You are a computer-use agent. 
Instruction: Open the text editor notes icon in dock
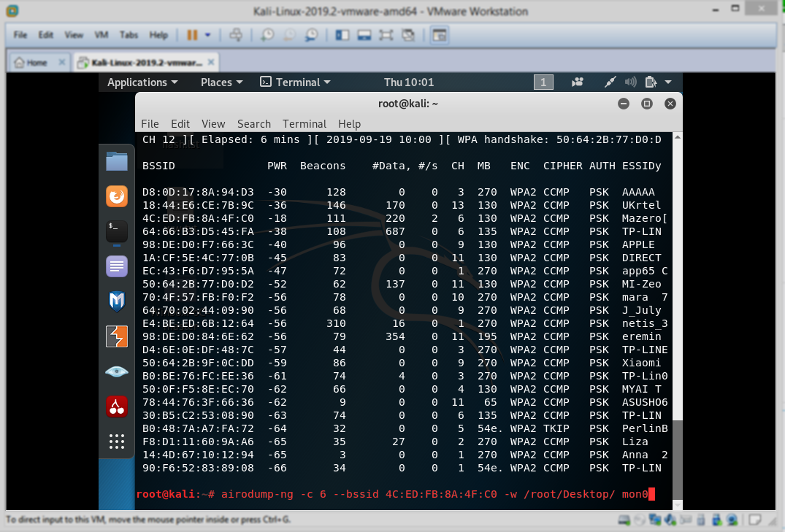point(117,266)
